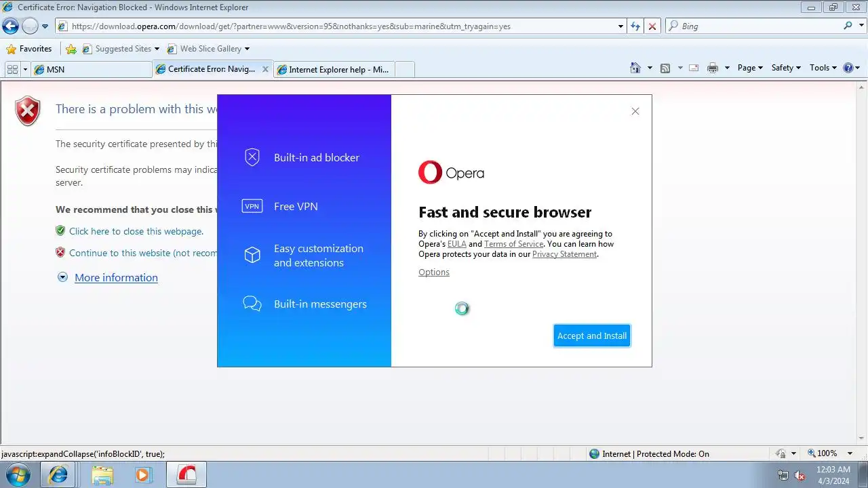The image size is (868, 488).
Task: Open the search provider dropdown arrow
Action: pyautogui.click(x=860, y=26)
